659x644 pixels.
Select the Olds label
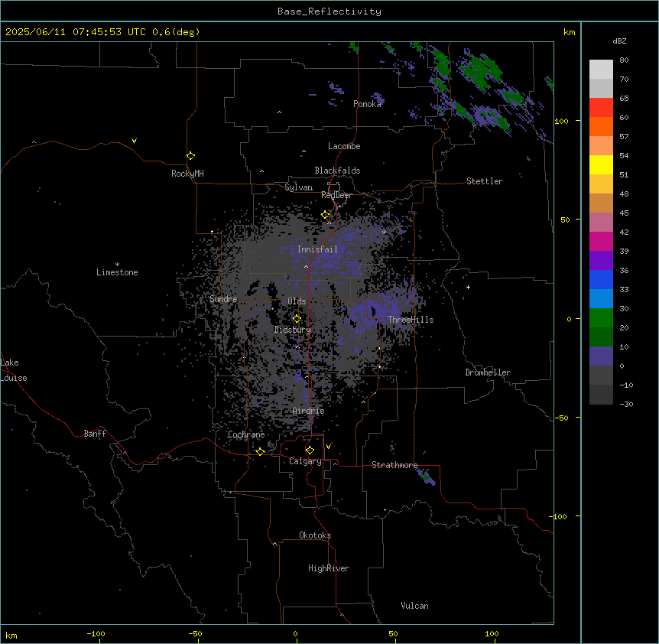297,301
